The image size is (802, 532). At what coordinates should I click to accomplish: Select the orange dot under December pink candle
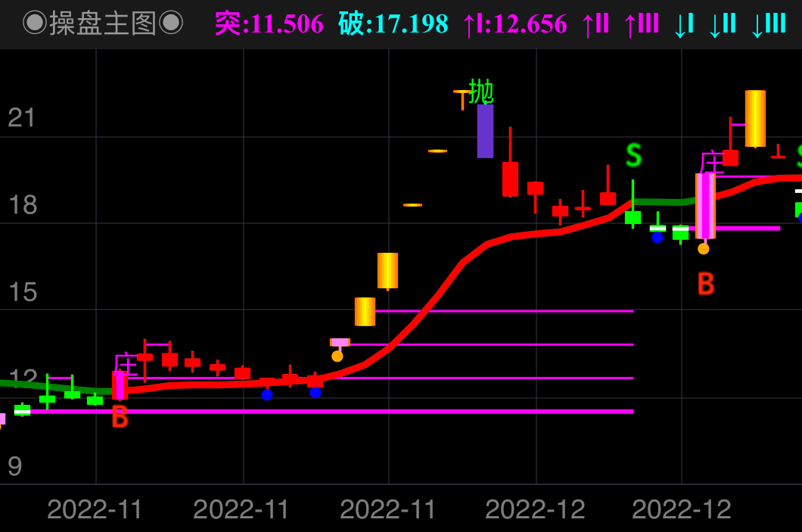click(x=704, y=248)
